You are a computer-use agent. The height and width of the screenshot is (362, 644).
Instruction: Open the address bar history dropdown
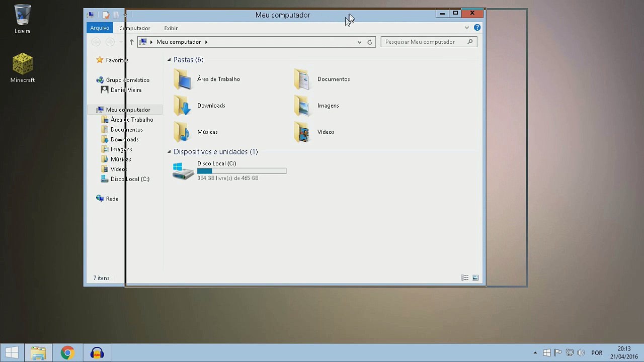pos(359,42)
